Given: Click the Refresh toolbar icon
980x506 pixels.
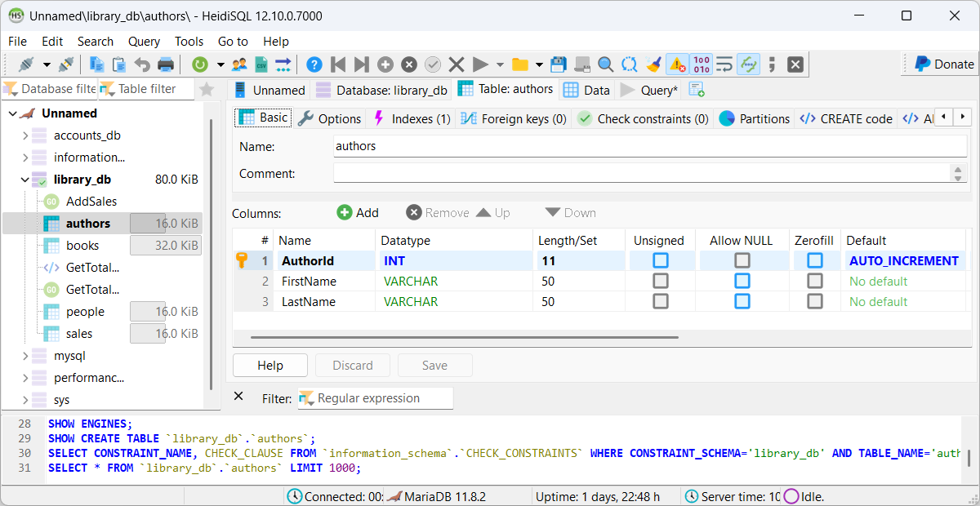Looking at the screenshot, I should coord(199,64).
